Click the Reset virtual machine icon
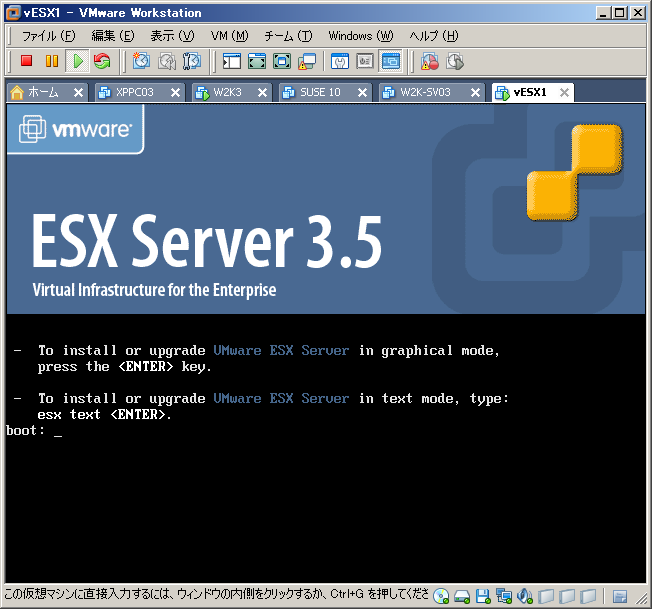 [x=102, y=61]
